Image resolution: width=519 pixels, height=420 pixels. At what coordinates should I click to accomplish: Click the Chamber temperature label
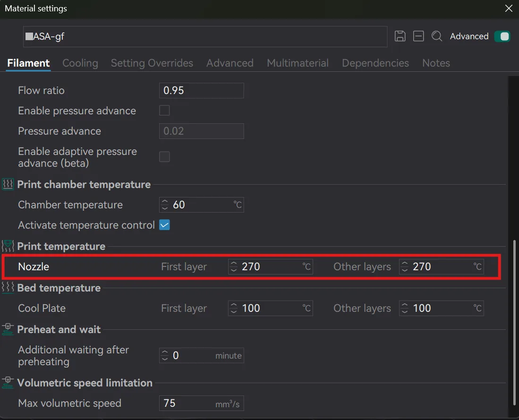(70, 205)
